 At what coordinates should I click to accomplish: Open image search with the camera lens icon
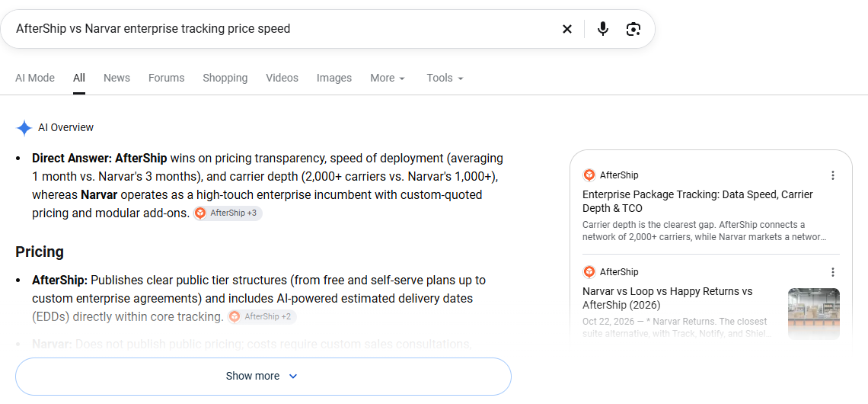tap(633, 29)
